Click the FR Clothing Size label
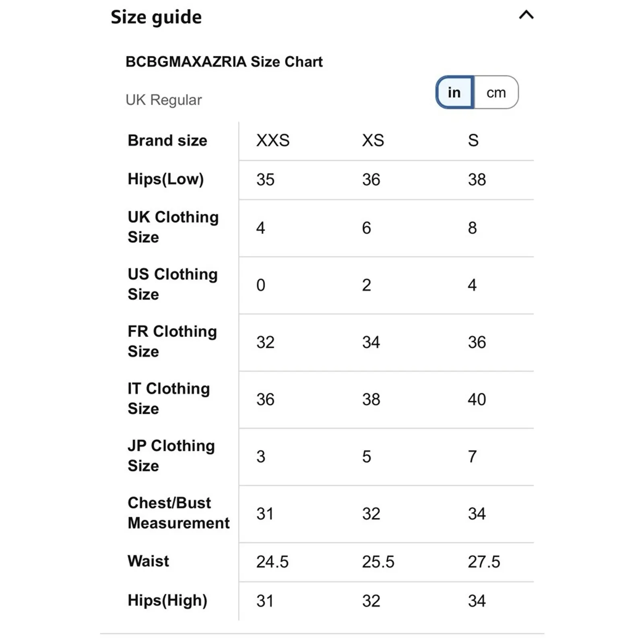 (172, 341)
